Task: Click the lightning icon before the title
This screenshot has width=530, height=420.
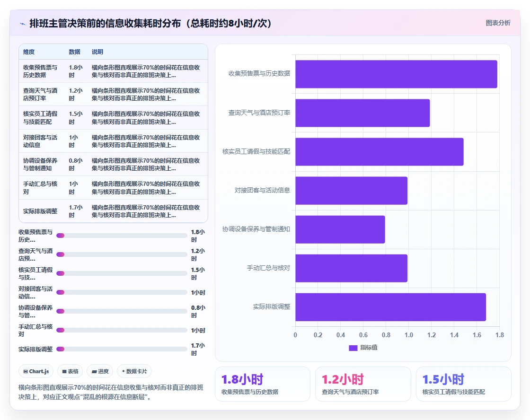Action: [x=22, y=24]
